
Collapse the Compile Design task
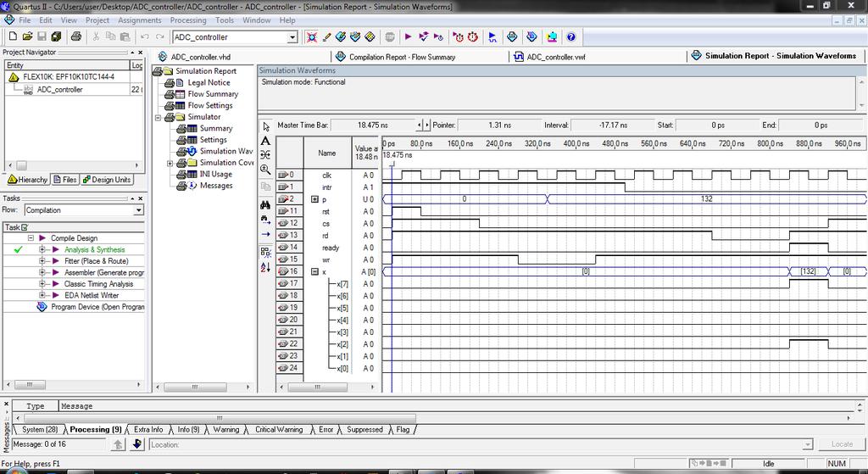click(x=31, y=238)
